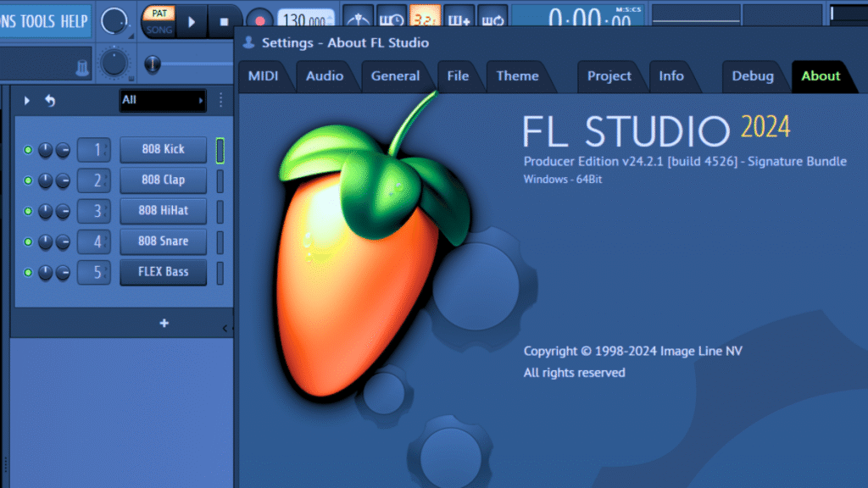The width and height of the screenshot is (868, 488).
Task: Click the FLEX Bass volume knob
Action: [63, 272]
